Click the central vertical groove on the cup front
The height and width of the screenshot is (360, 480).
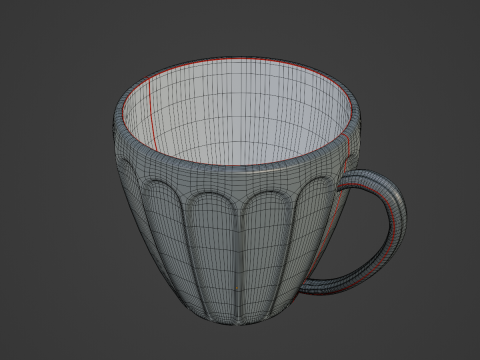pos(240,263)
